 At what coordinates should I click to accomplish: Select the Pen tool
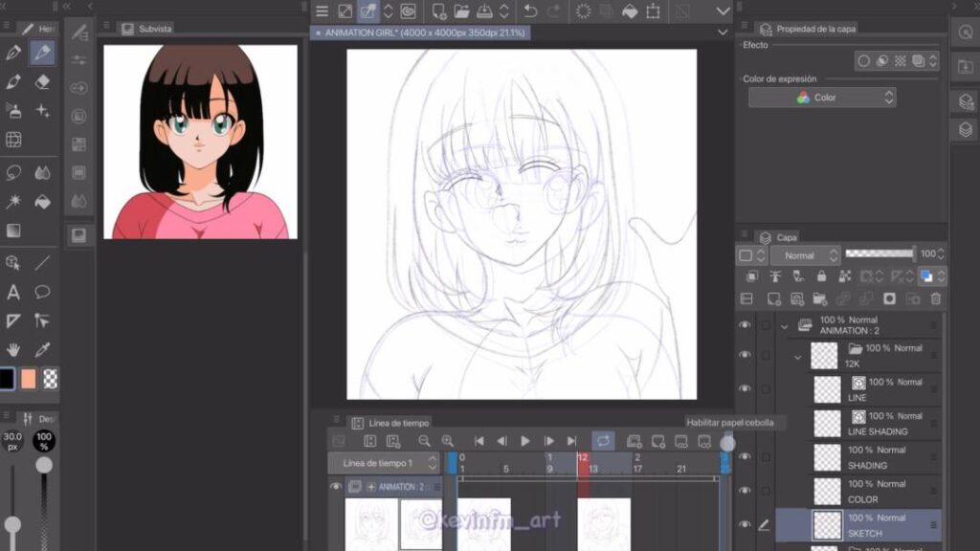(x=13, y=53)
